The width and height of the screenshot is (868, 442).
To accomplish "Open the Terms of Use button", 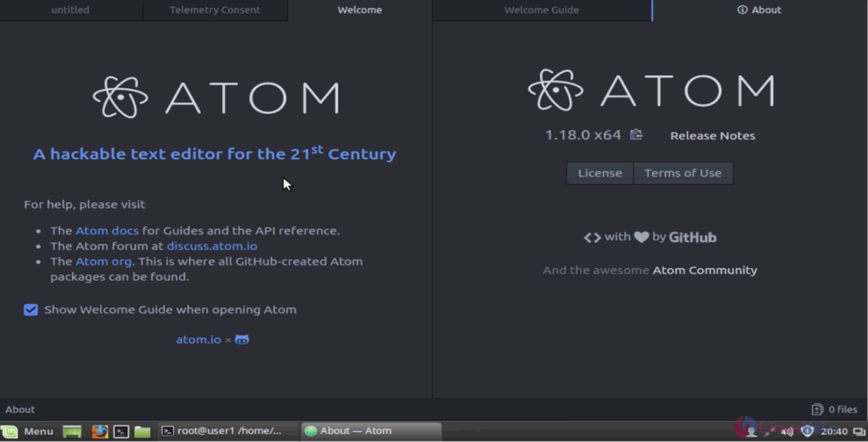I will 683,173.
